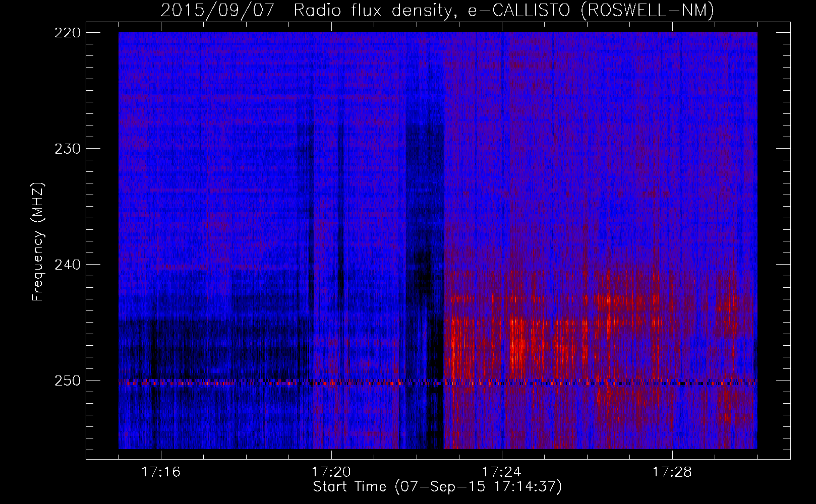Viewport: 816px width, 504px height.
Task: Click the "240" frequency tick label
Action: (67, 265)
